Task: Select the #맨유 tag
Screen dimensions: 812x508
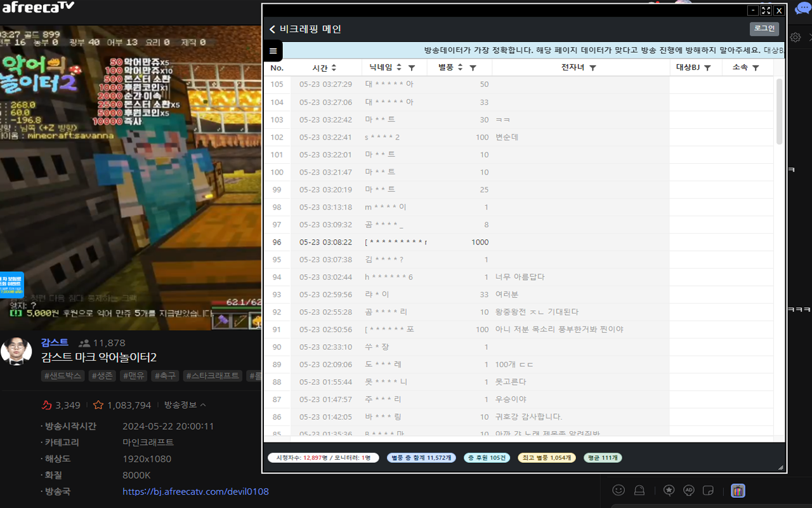Action: [133, 376]
